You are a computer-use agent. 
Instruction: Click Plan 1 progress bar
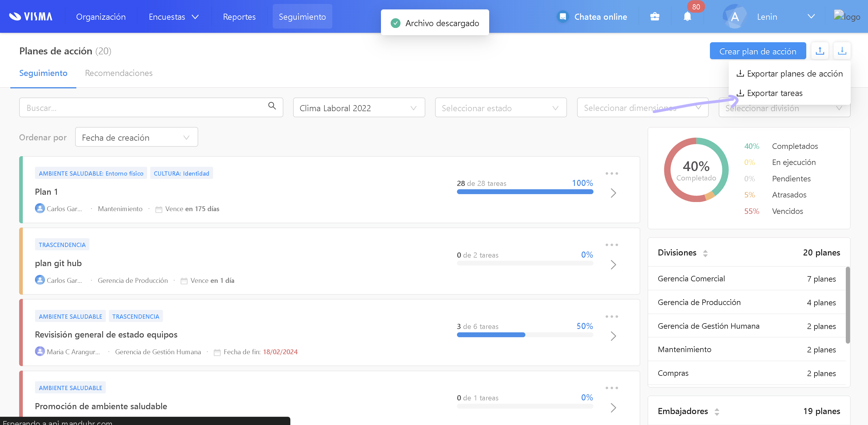click(x=525, y=192)
